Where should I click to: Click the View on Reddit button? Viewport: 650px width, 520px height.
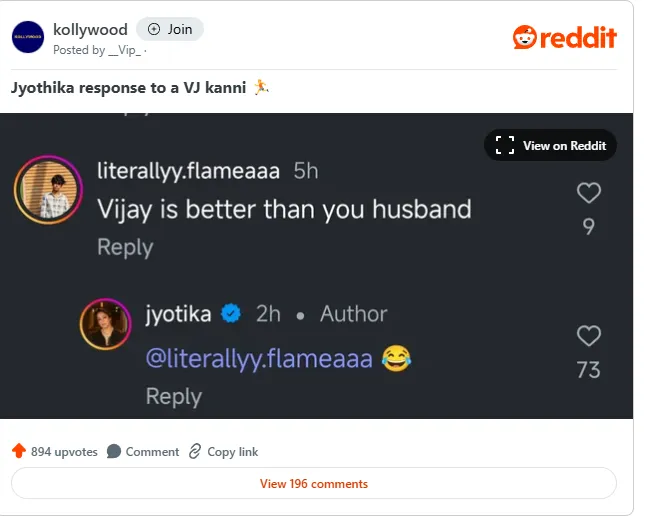[x=551, y=146]
